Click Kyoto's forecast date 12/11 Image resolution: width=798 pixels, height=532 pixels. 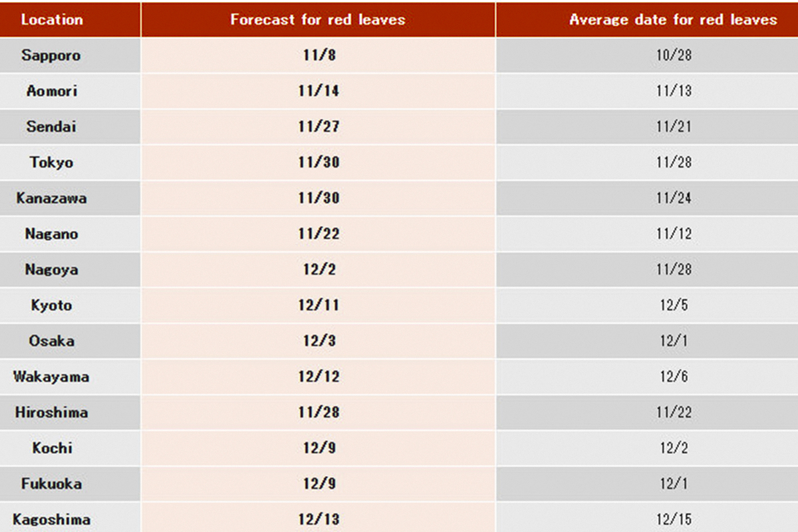click(x=319, y=306)
